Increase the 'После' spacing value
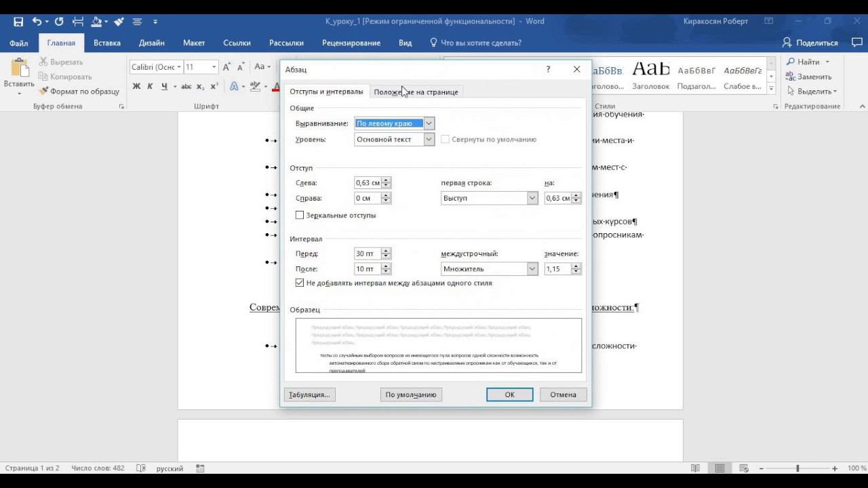Screen dimensions: 868x488 [x=386, y=266]
